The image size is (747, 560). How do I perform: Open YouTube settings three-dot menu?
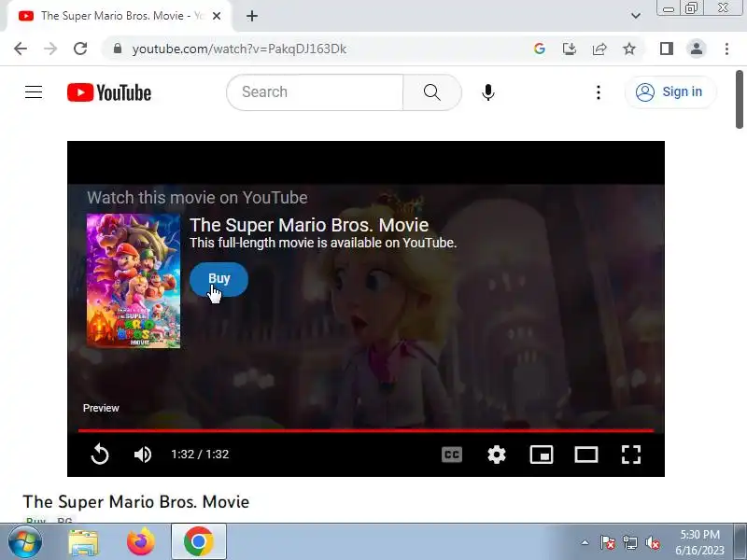pyautogui.click(x=599, y=92)
